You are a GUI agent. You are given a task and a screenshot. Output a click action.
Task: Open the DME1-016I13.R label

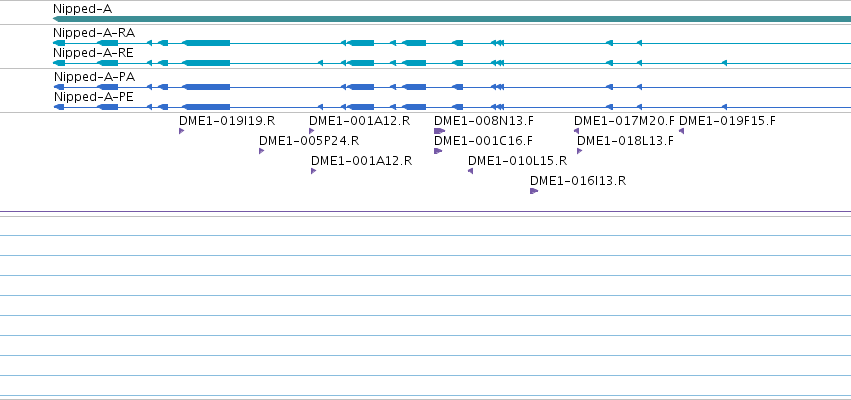click(x=578, y=181)
